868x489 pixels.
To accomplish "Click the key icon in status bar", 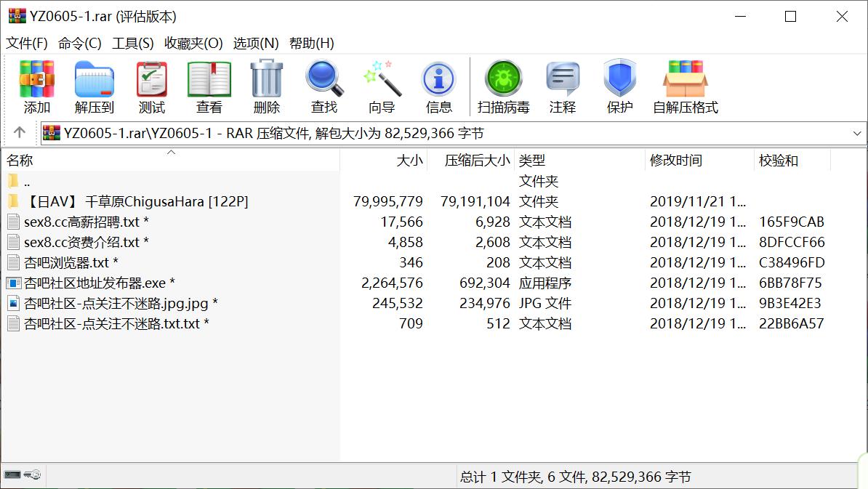I will tap(33, 474).
